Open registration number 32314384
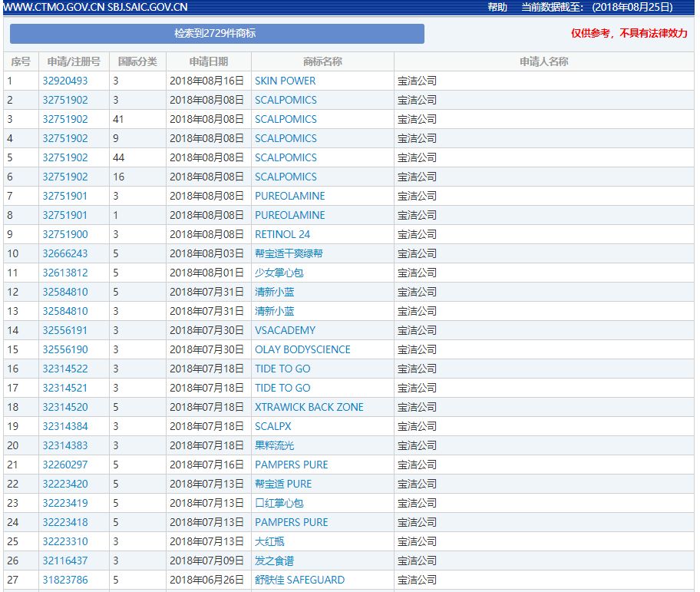Screen dimensions: 700x592 pos(65,426)
